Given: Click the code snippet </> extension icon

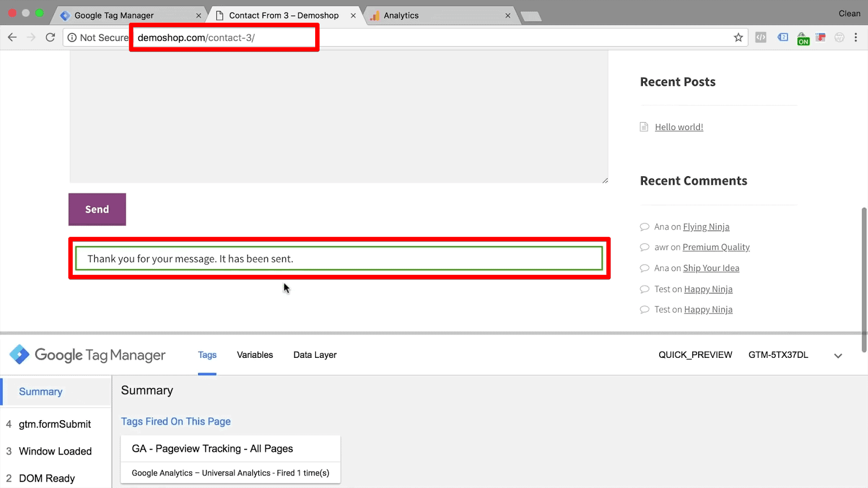Looking at the screenshot, I should (761, 37).
